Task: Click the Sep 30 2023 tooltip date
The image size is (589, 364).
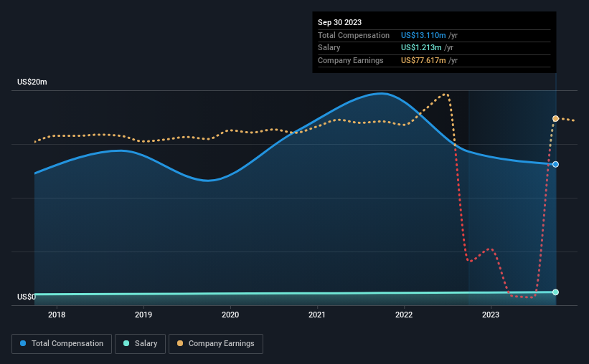Action: coord(339,22)
